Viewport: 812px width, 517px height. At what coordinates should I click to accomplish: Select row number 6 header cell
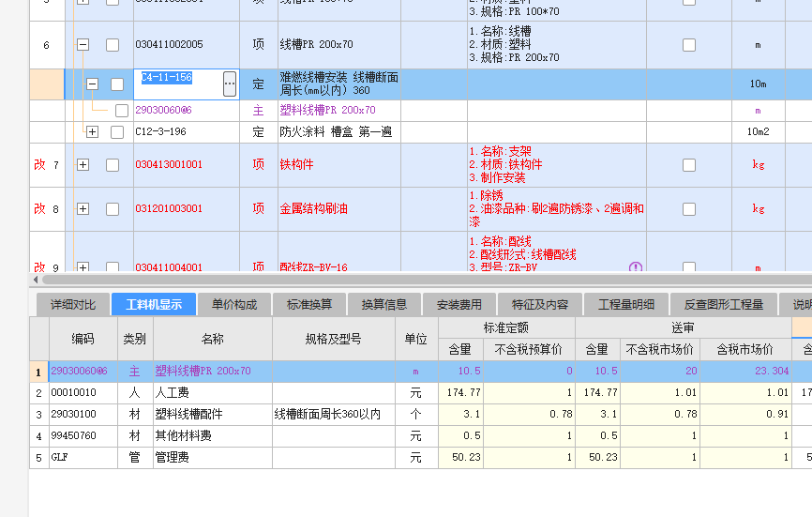coord(47,45)
